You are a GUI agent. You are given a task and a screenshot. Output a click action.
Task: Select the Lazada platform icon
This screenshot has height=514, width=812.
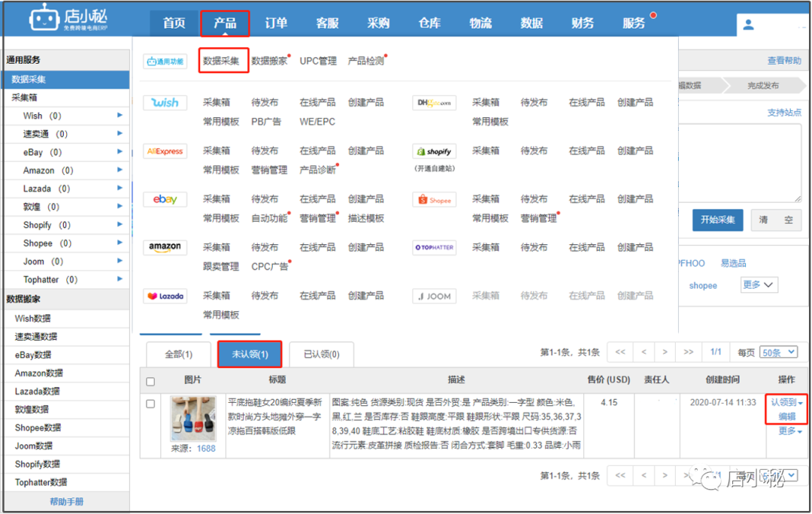click(x=165, y=295)
